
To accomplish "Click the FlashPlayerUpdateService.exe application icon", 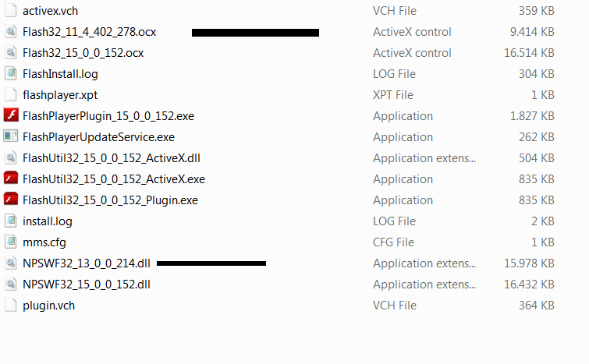I will (10, 136).
